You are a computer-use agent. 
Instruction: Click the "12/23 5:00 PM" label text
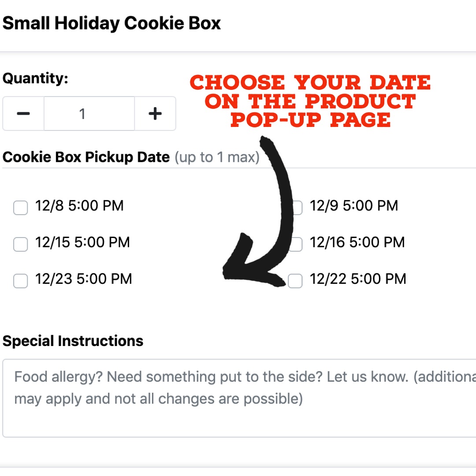coord(84,279)
